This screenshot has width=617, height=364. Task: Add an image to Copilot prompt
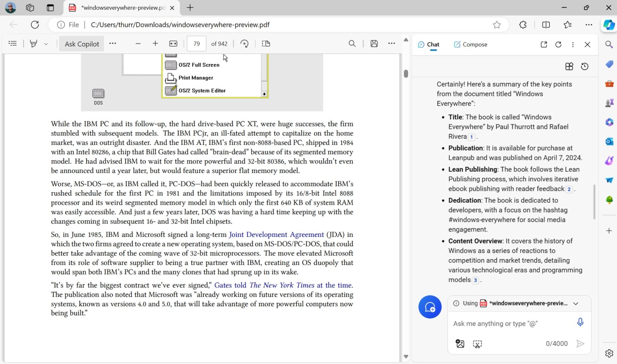[460, 344]
